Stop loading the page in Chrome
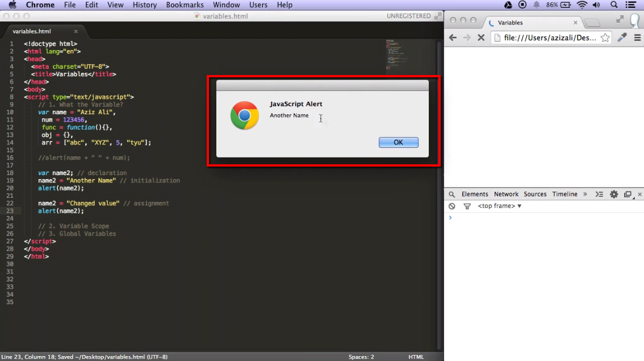This screenshot has height=361, width=644. pos(480,38)
